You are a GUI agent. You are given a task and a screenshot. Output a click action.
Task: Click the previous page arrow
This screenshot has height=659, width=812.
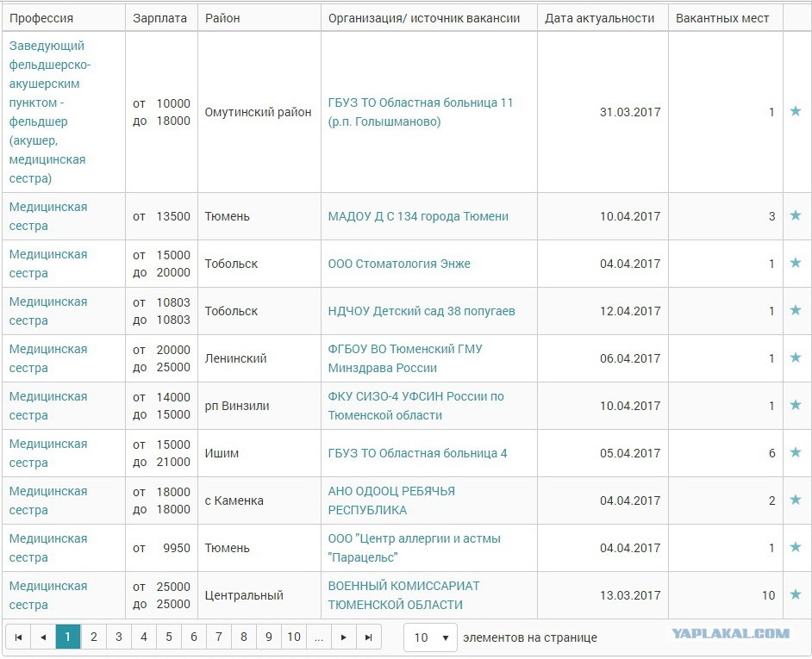[x=43, y=637]
